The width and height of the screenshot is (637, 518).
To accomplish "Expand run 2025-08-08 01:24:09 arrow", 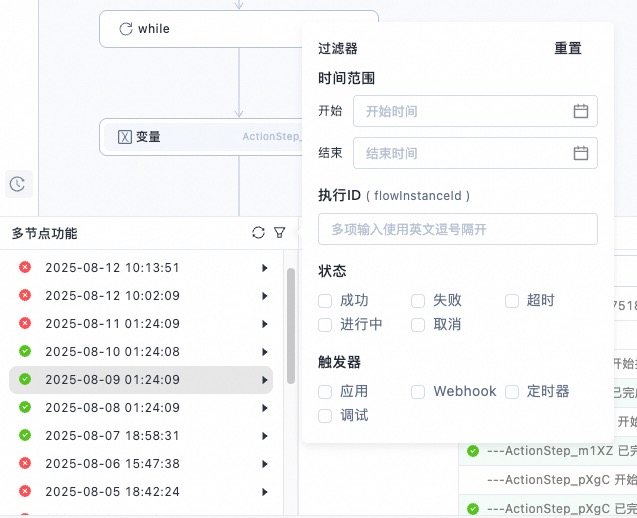I will pos(265,408).
